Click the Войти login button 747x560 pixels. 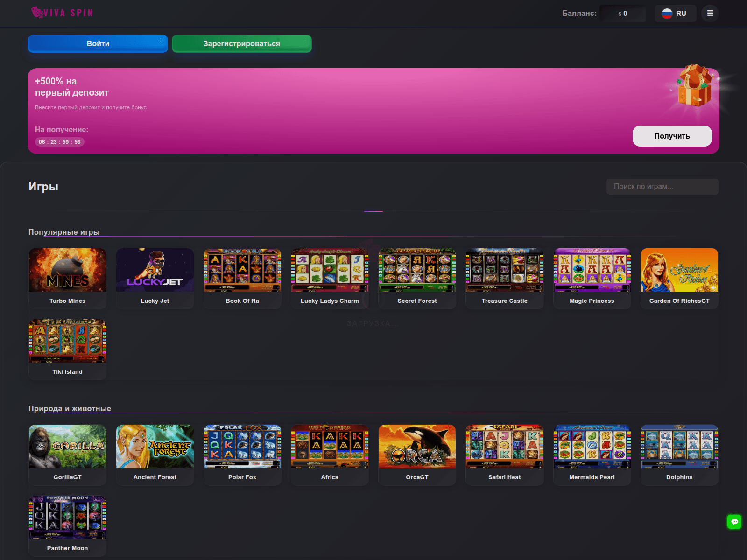point(98,44)
